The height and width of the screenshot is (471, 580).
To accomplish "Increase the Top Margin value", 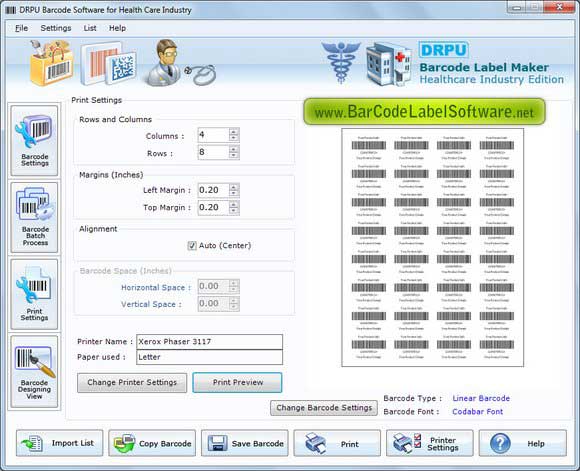I will pyautogui.click(x=234, y=204).
